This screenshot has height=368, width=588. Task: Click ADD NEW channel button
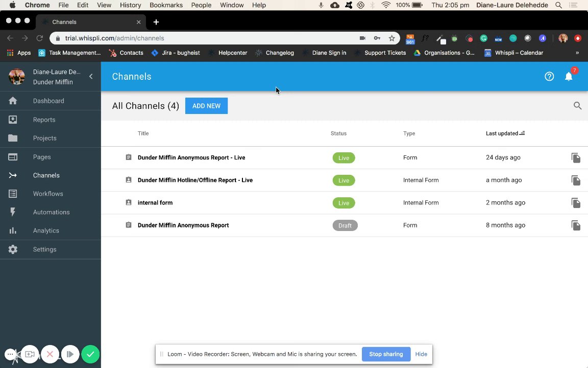(206, 106)
